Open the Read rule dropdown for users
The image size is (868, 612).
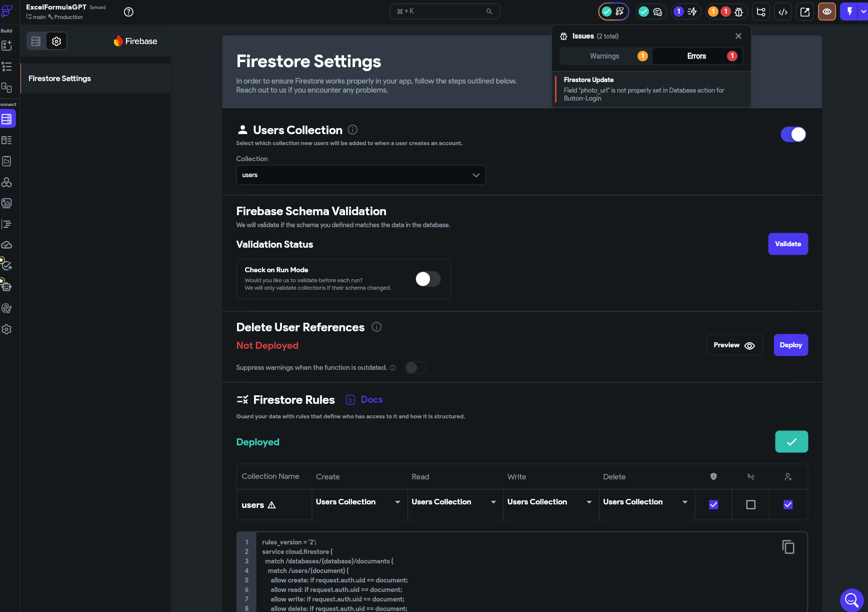click(x=454, y=502)
